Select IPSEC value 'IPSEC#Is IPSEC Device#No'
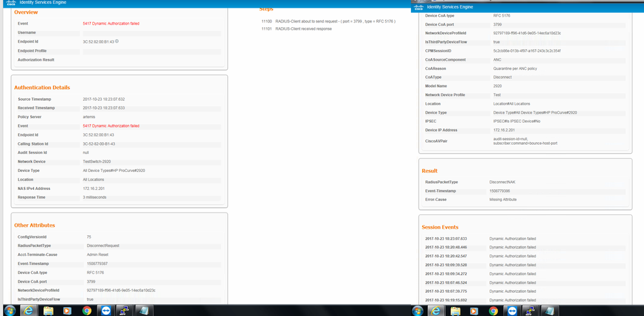The width and height of the screenshot is (644, 316). pos(517,121)
